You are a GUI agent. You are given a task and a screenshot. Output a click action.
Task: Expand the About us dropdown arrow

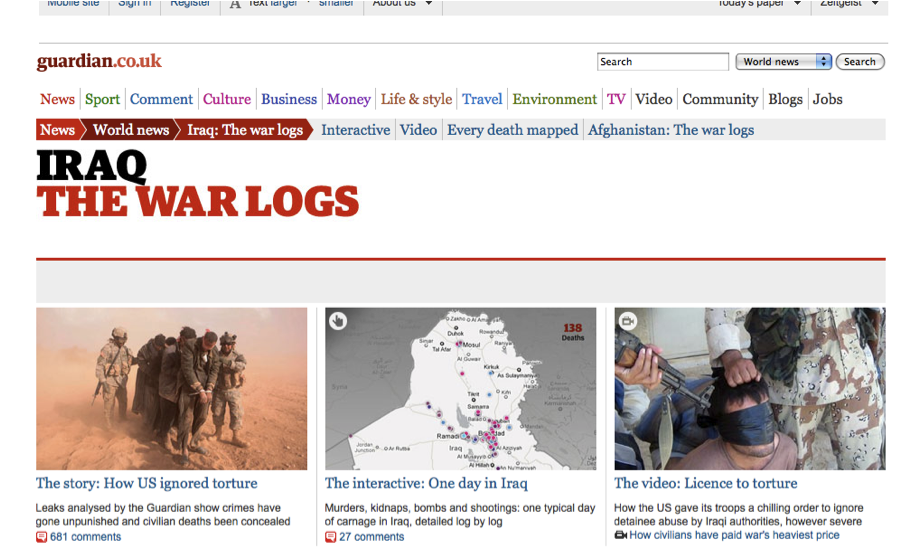[429, 3]
